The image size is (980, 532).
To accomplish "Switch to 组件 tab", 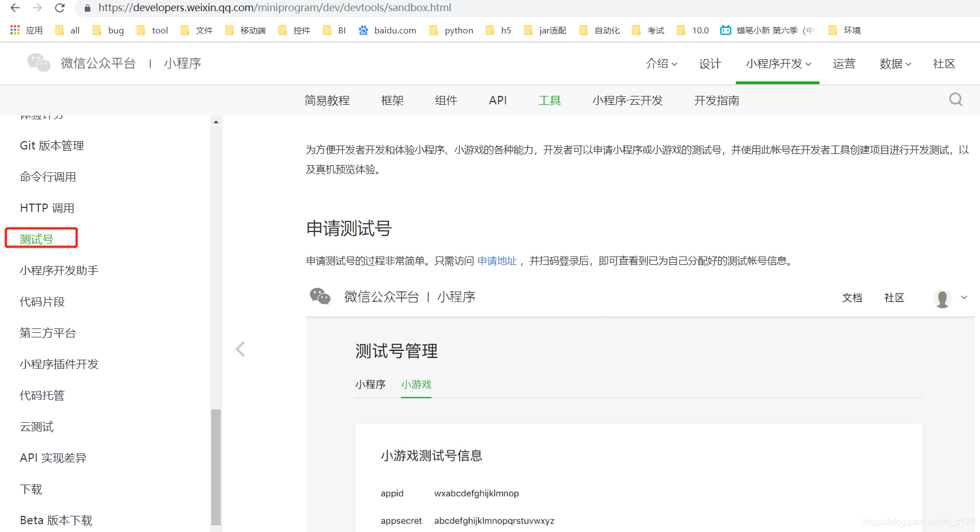I will [446, 100].
